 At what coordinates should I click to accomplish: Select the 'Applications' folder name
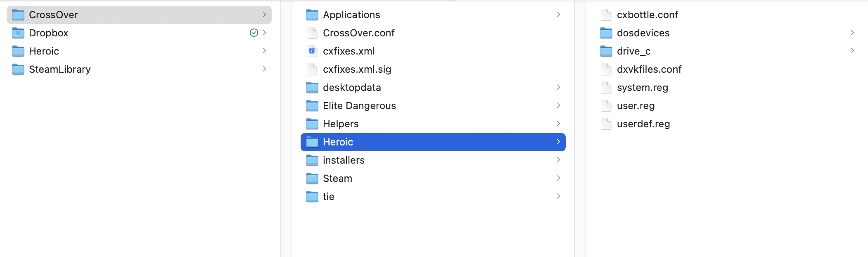(351, 15)
